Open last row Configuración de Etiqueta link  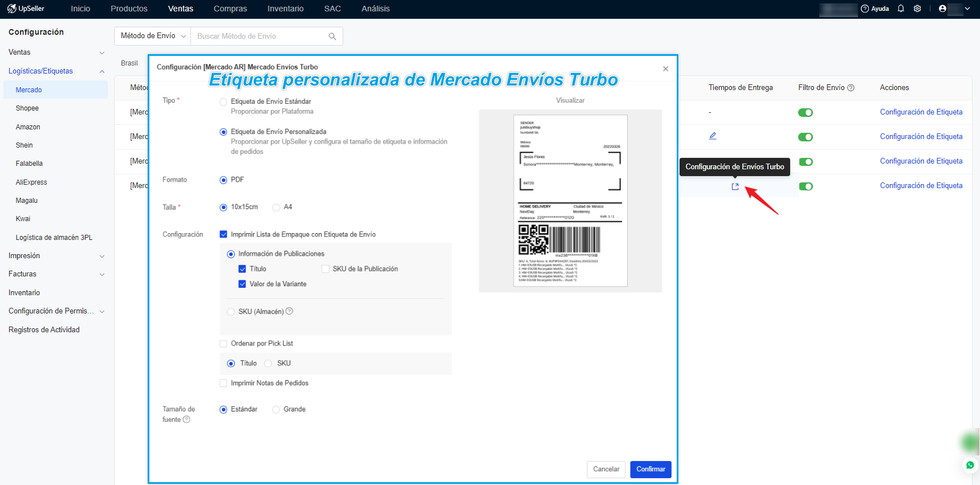(x=921, y=186)
